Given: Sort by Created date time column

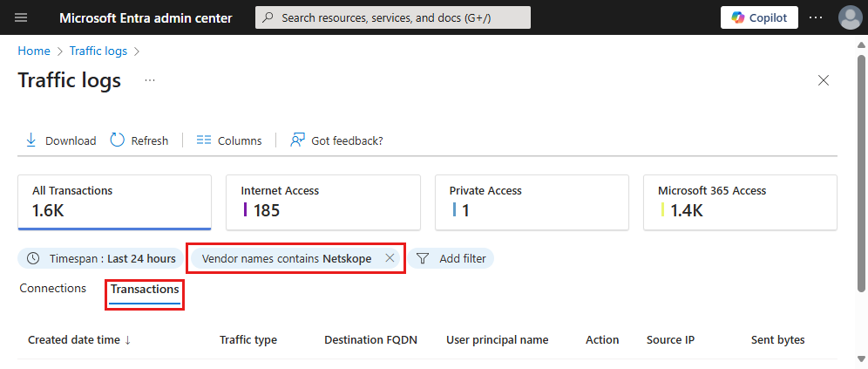Looking at the screenshot, I should tap(79, 339).
